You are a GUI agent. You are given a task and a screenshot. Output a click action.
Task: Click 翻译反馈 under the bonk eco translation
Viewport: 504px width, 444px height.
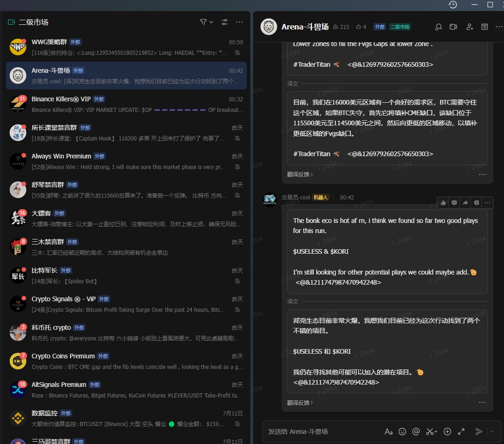[300, 403]
